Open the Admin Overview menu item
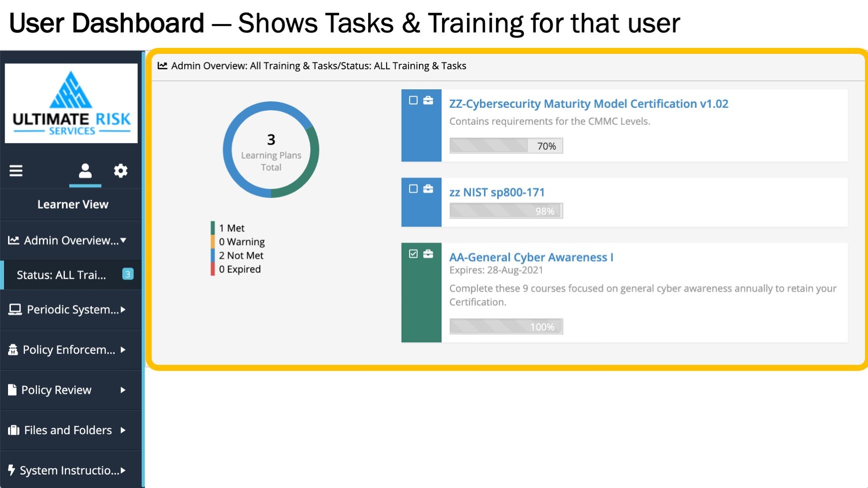Image resolution: width=868 pixels, height=488 pixels. 71,241
